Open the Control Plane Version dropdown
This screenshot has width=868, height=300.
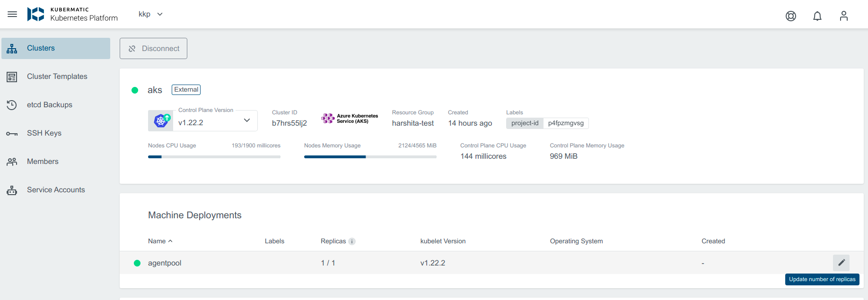point(246,120)
